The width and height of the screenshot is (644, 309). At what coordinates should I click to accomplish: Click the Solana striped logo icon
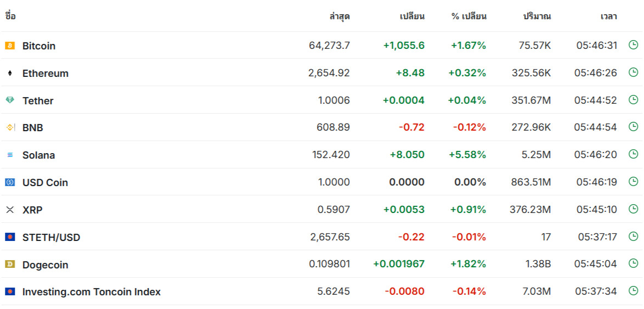[x=10, y=155]
